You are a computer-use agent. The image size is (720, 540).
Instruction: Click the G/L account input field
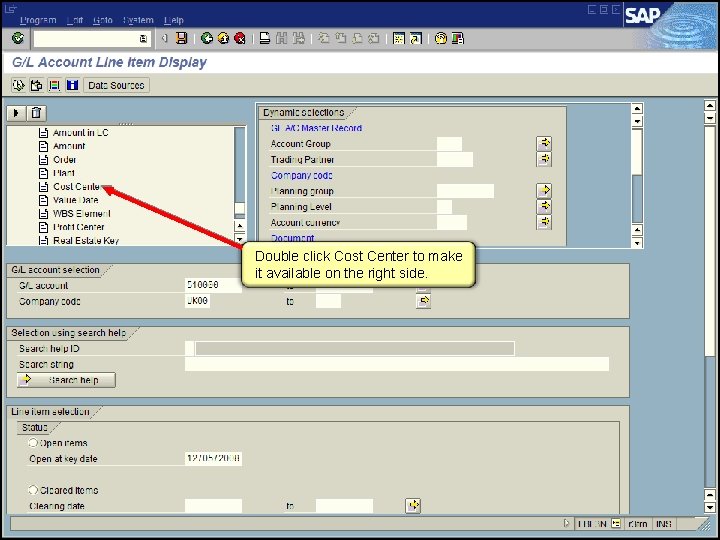pos(213,285)
